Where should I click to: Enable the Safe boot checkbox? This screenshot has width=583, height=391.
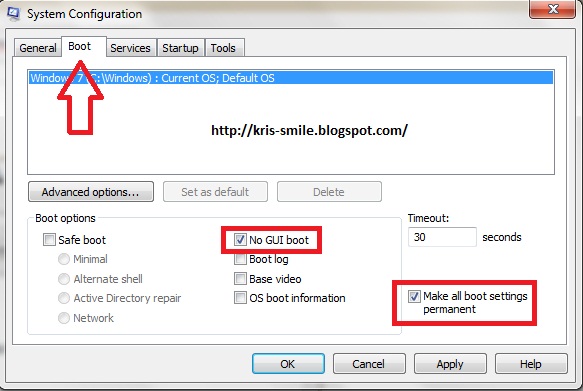point(49,240)
